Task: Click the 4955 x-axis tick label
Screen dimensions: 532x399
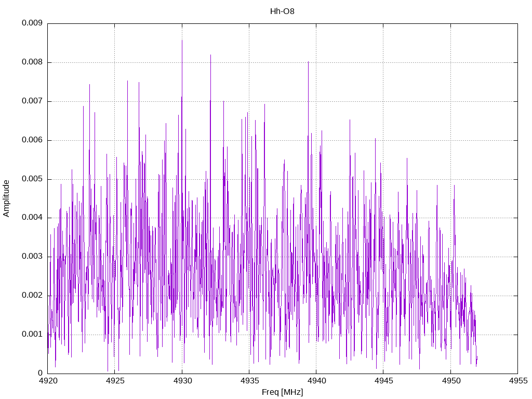Action: (518, 381)
